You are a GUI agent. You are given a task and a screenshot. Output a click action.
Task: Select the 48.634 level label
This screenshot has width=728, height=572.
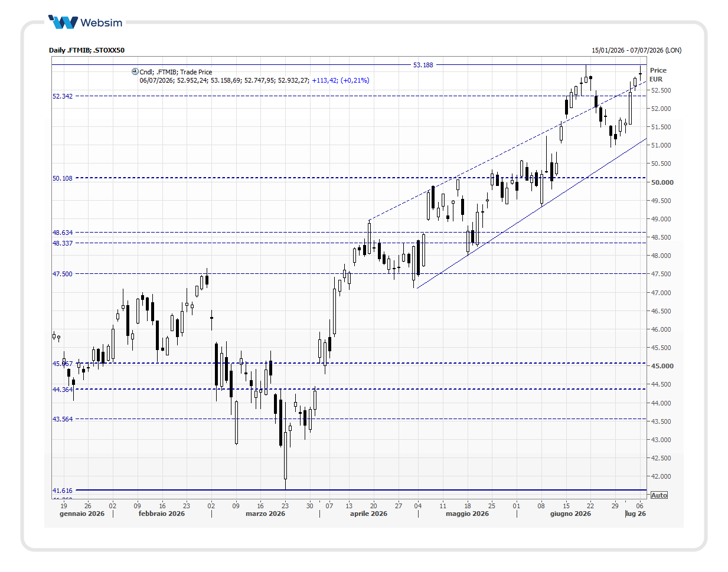[x=63, y=233]
